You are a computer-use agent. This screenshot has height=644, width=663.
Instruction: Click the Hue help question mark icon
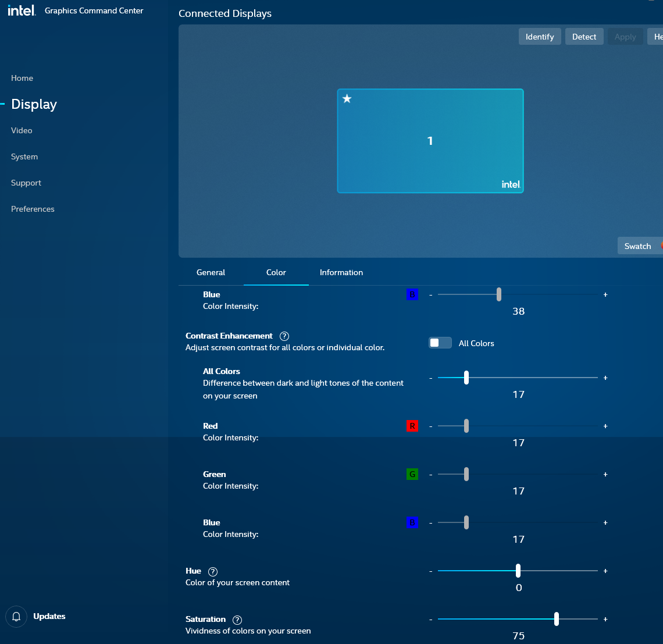pos(213,571)
